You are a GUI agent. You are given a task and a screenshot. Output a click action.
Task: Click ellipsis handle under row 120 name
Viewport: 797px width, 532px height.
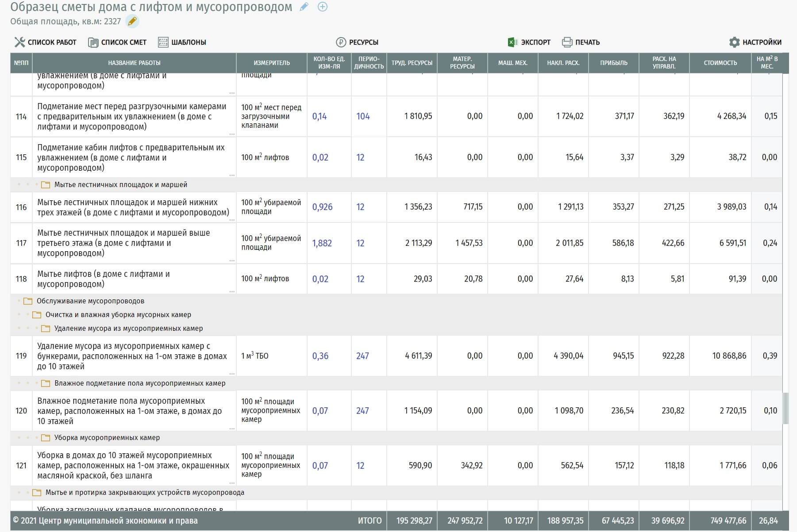(x=232, y=429)
